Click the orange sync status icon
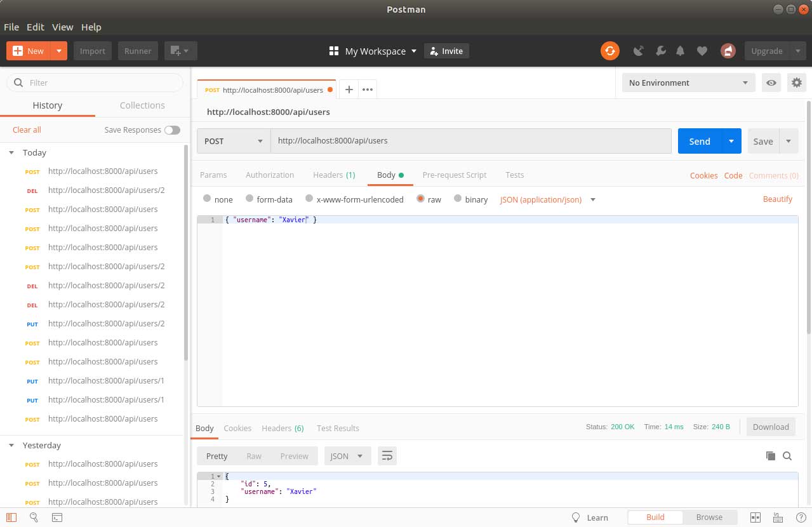 609,51
